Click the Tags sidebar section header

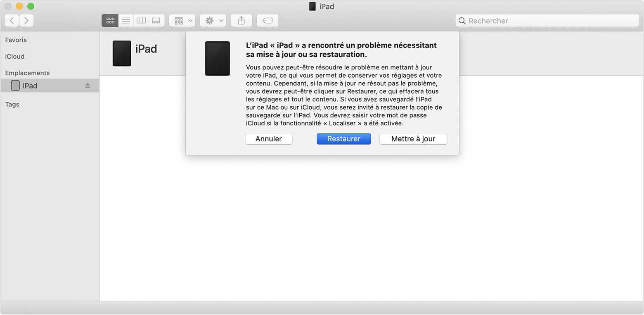point(12,105)
